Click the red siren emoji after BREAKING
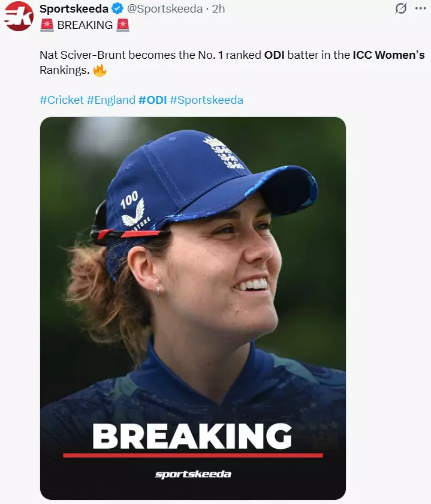The height and width of the screenshot is (504, 431). pos(123,25)
